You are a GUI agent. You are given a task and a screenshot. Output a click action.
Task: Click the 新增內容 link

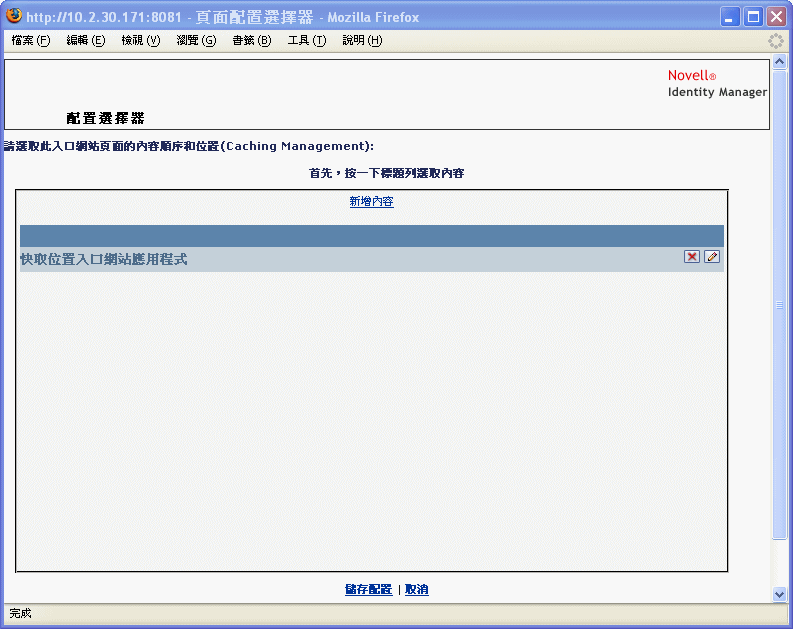pyautogui.click(x=372, y=201)
